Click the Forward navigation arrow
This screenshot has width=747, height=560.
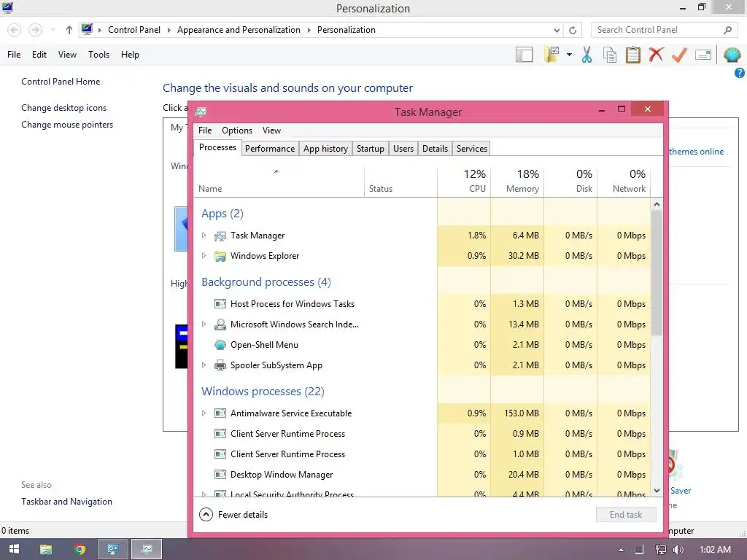tap(35, 30)
